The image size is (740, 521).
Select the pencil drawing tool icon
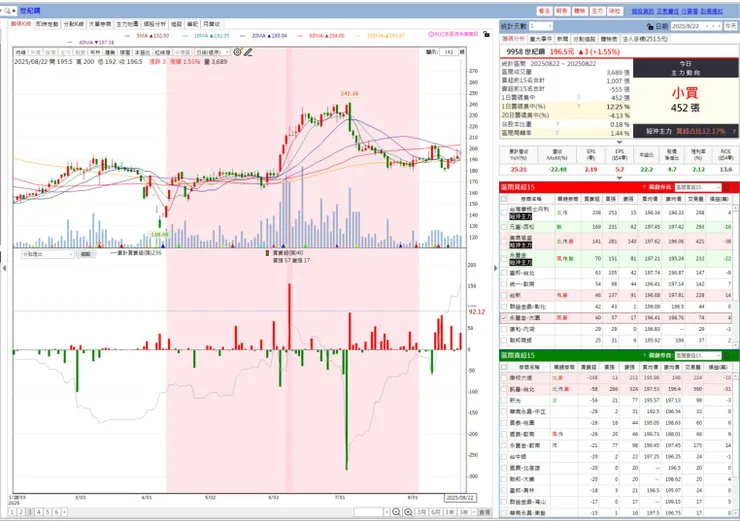point(248,52)
